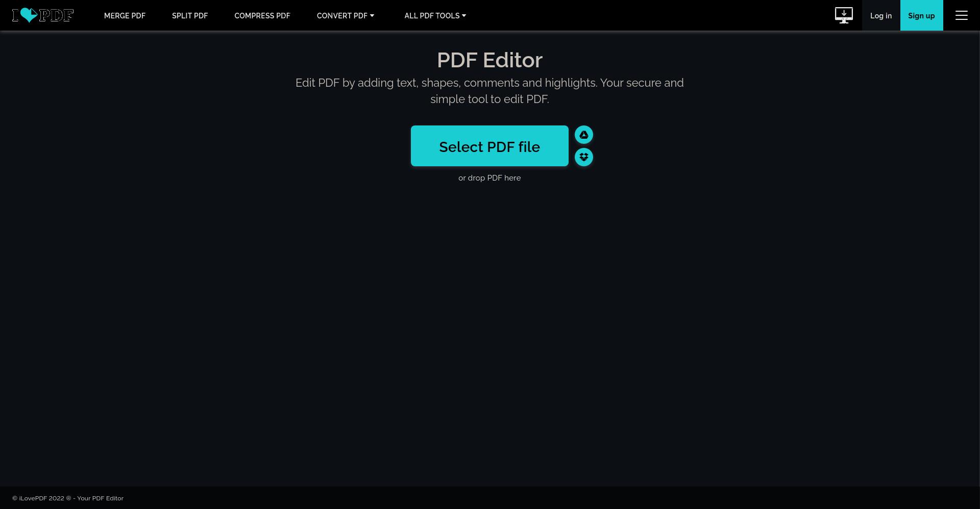
Task: Open Compress PDF tool
Action: [x=262, y=16]
